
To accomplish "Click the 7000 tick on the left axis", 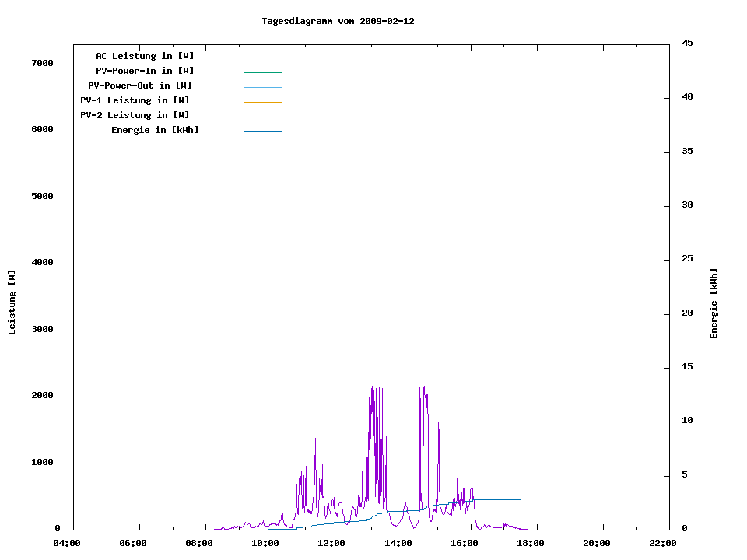I will click(42, 63).
